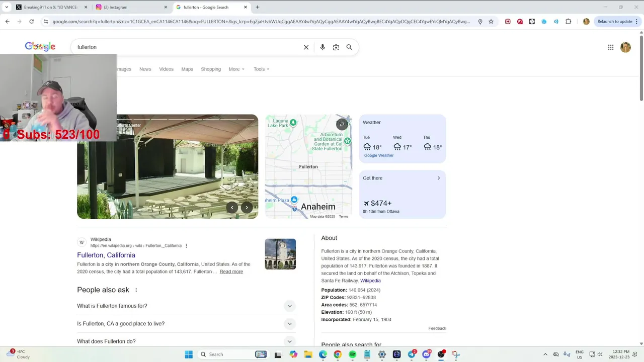Screen dimensions: 644x362
Task: Open People also ask options menu
Action: (x=136, y=290)
